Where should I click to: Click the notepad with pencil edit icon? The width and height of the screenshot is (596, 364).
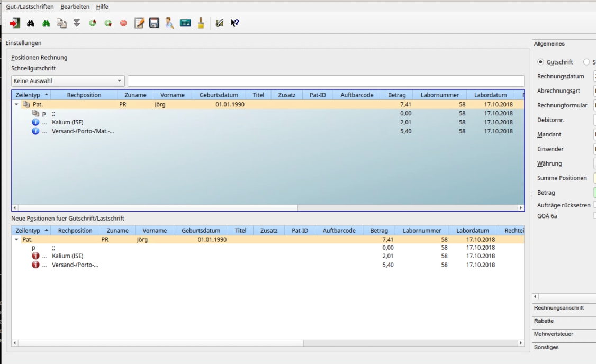(x=139, y=23)
